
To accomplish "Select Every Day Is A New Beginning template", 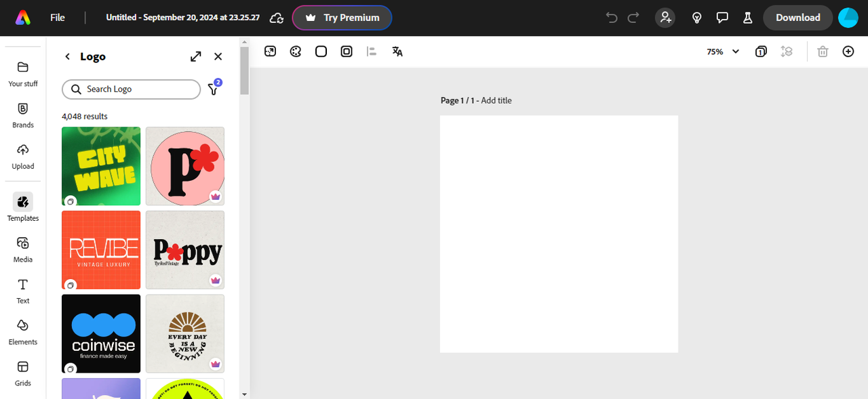I will click(x=185, y=333).
